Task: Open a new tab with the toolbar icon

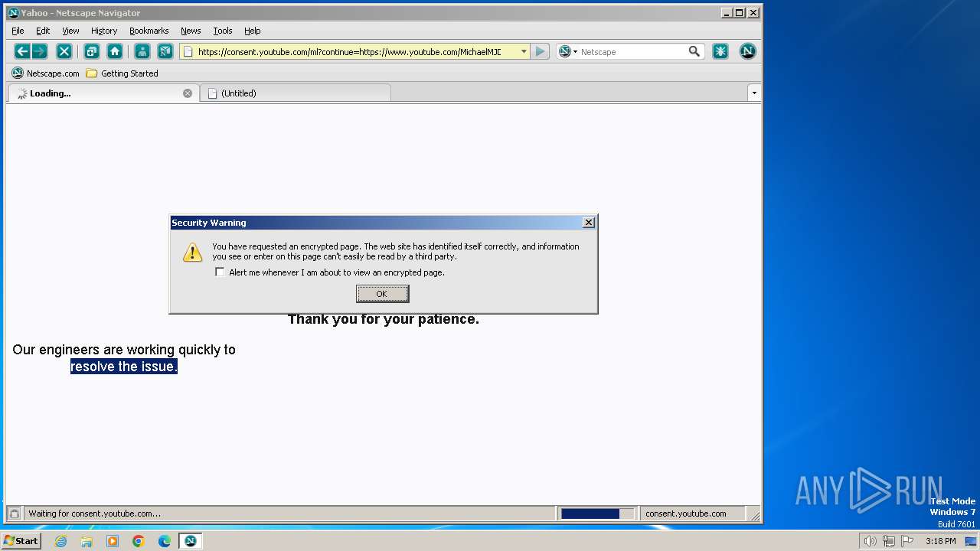Action: click(91, 51)
